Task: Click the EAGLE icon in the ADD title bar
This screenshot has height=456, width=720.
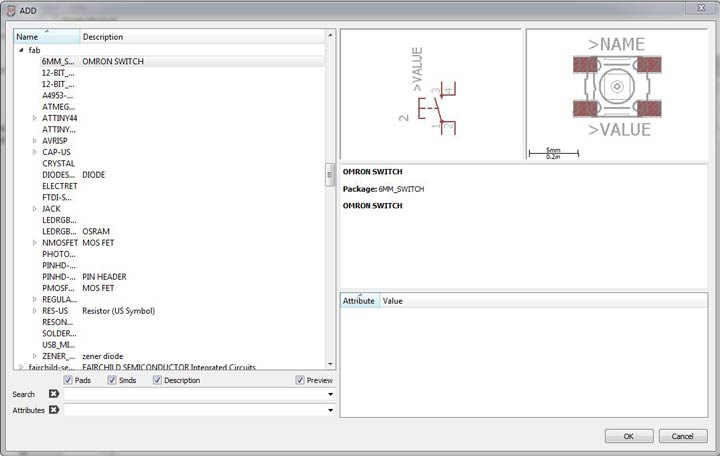Action: (11, 11)
